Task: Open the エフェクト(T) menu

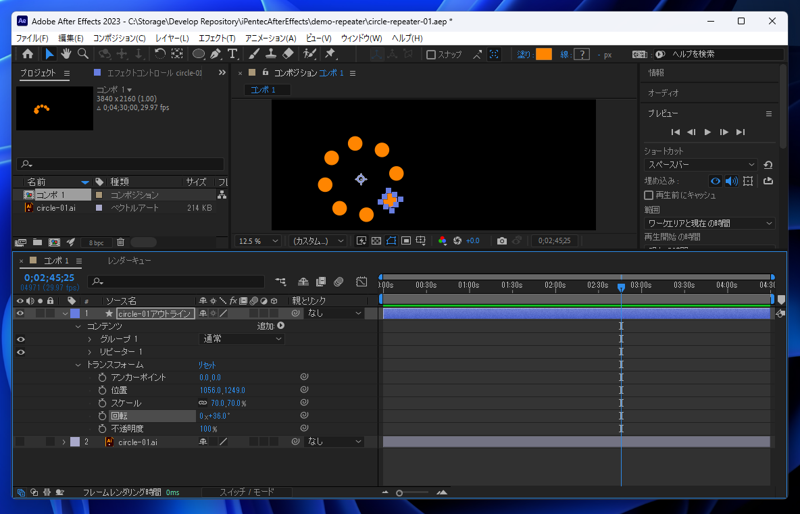Action: 216,38
